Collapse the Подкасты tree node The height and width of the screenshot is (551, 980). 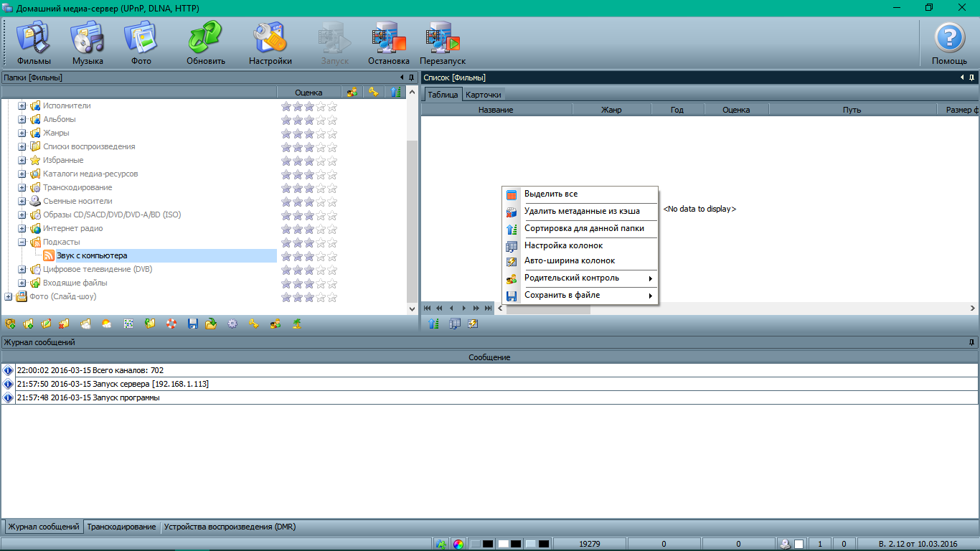(x=22, y=242)
